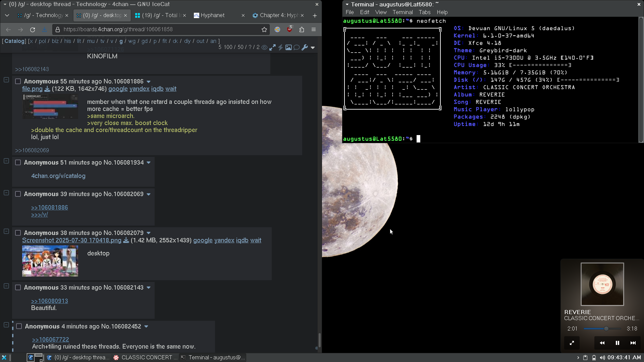Open the 4chan X header dropdown arrow

(313, 48)
